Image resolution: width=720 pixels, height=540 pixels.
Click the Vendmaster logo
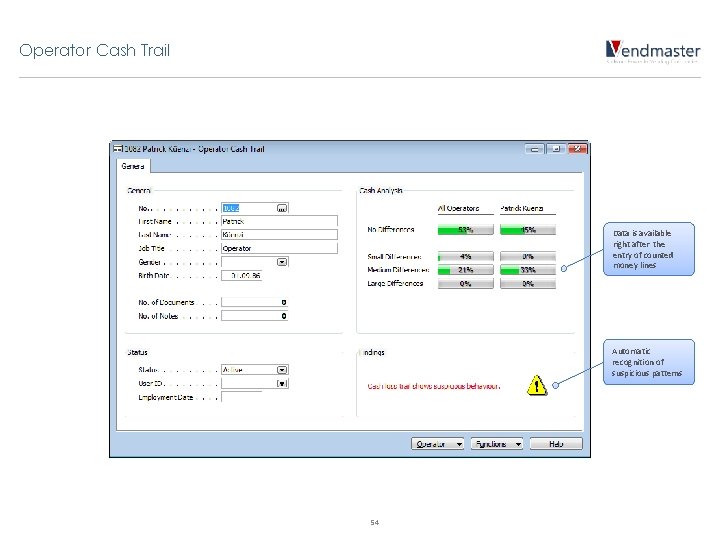coord(652,51)
